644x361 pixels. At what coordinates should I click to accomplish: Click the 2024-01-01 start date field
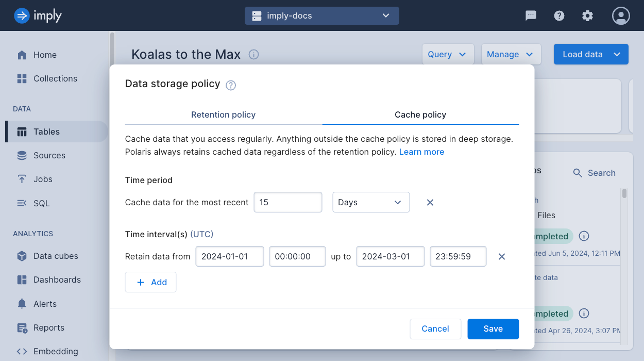coord(229,256)
